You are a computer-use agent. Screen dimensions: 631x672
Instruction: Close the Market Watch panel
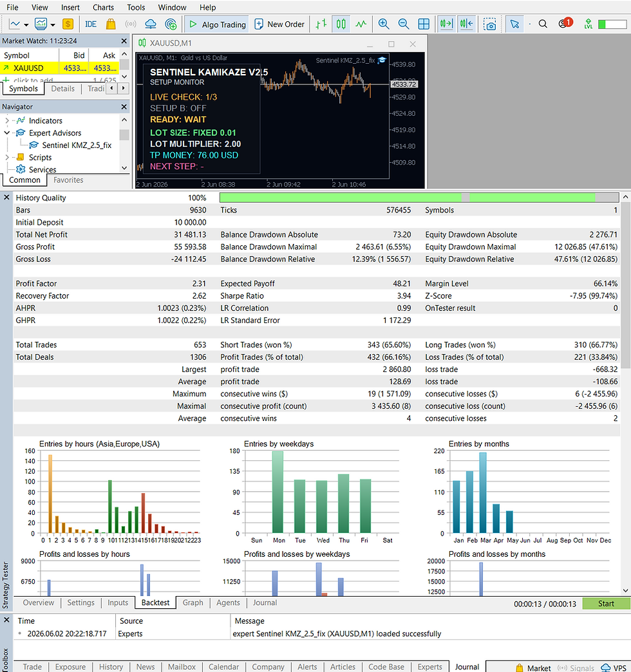[124, 41]
